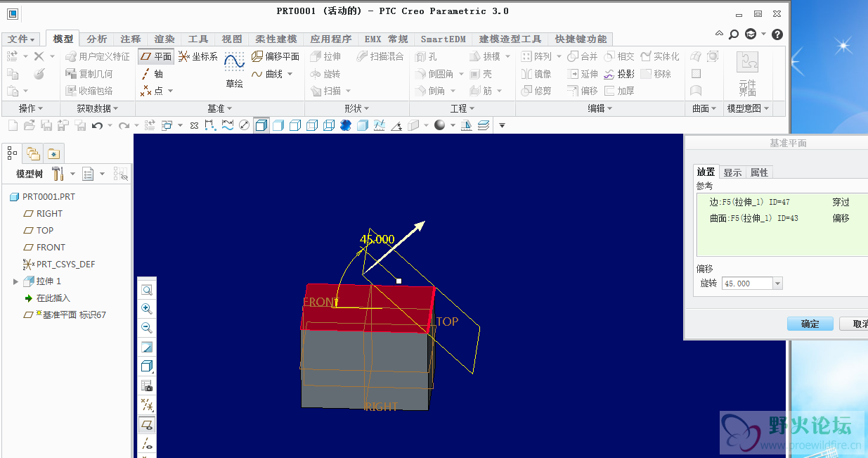Switch to the 分析 ribbon tab
This screenshot has width=868, height=458.
pos(97,39)
